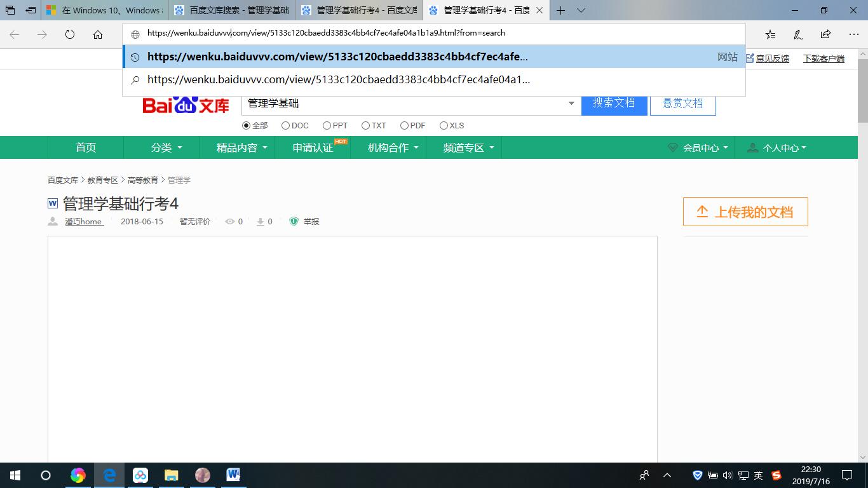
Task: Select the PDF filter radio button
Action: 404,125
